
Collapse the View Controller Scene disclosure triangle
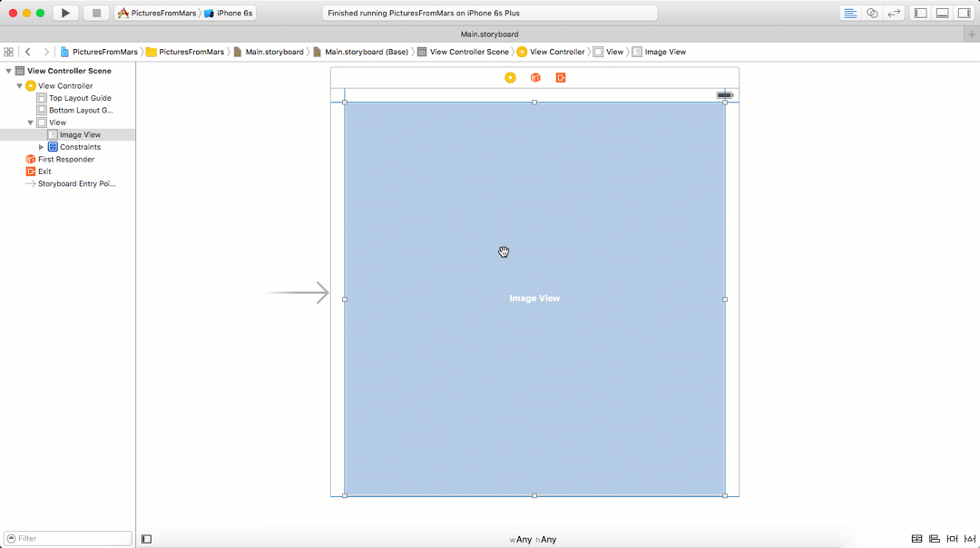[x=9, y=72]
